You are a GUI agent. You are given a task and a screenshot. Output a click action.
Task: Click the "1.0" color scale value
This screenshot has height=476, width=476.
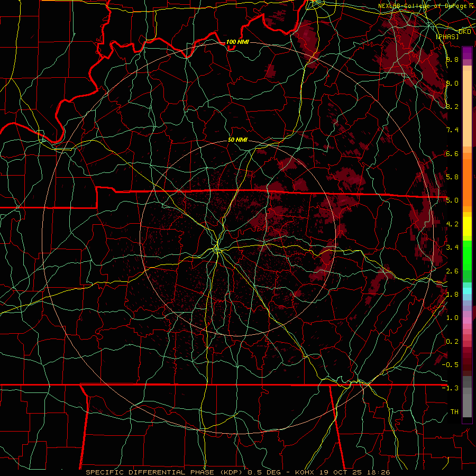[x=452, y=318]
